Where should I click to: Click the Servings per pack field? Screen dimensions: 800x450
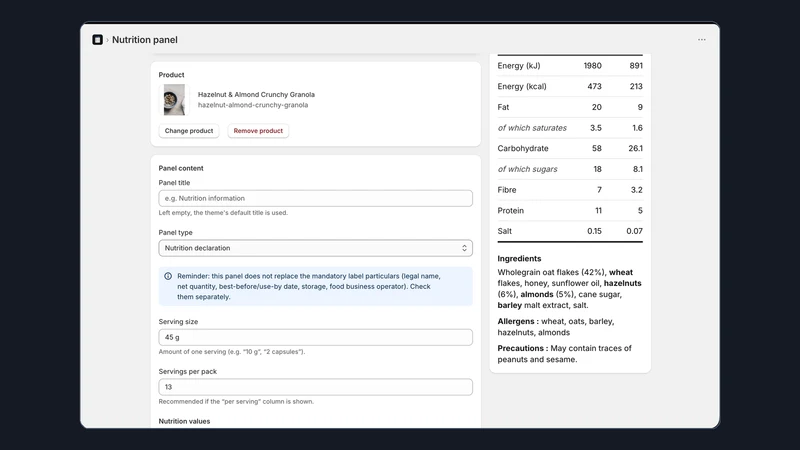click(315, 387)
